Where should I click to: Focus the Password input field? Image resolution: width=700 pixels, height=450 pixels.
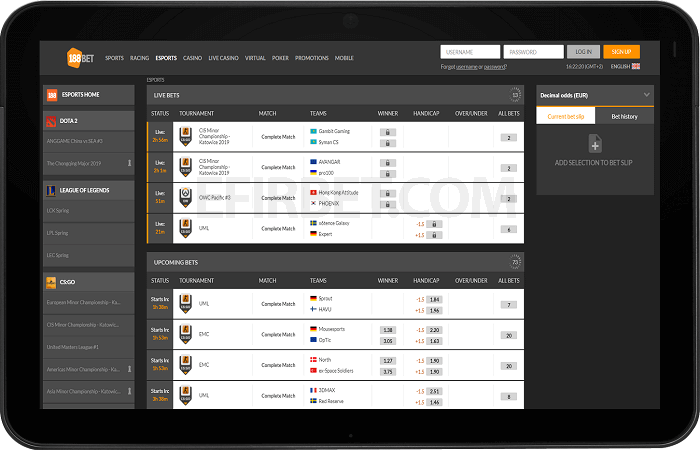coord(533,52)
